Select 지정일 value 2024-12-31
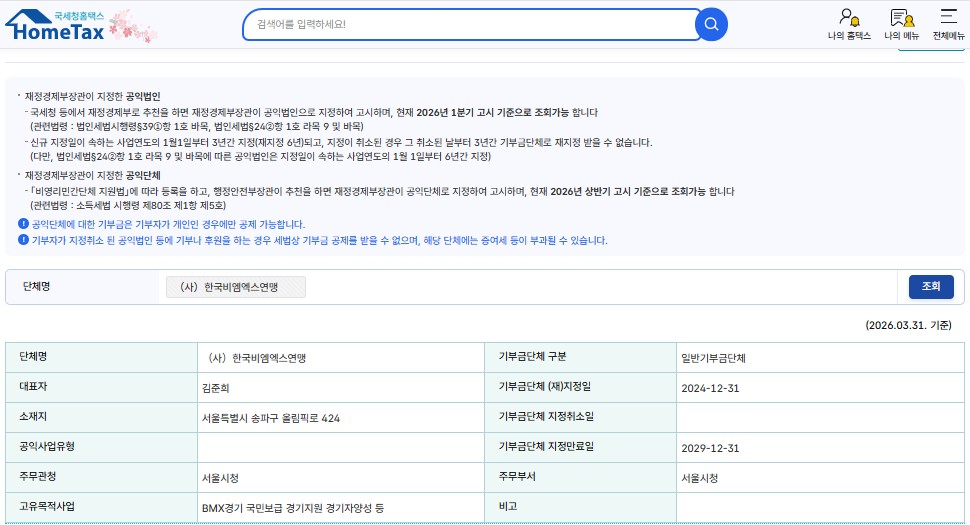Image resolution: width=970 pixels, height=525 pixels. (x=710, y=388)
